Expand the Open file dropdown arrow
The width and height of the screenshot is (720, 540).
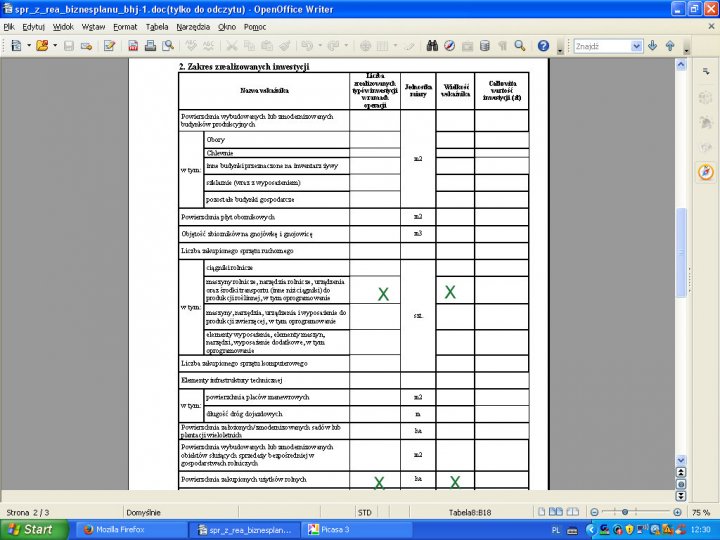coord(53,46)
